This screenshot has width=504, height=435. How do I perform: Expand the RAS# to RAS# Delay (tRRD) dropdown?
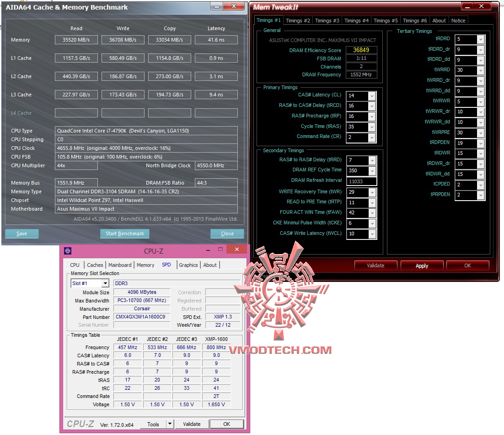point(372,160)
